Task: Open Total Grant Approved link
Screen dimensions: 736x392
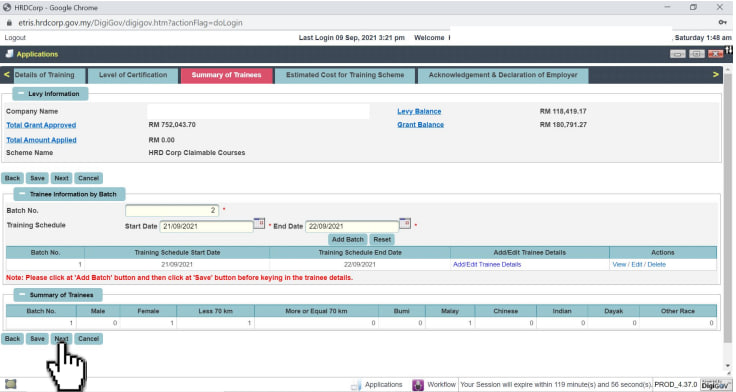Action: click(41, 125)
